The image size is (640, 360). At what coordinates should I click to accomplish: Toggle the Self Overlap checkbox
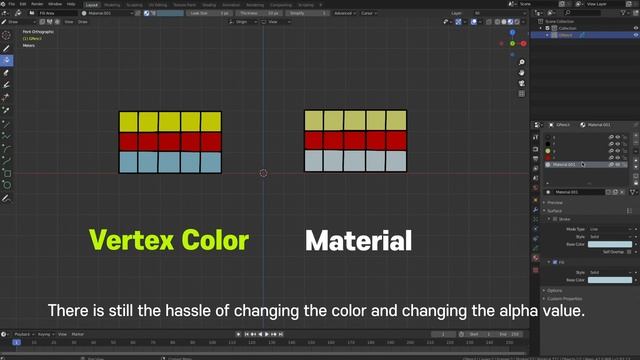pos(629,252)
